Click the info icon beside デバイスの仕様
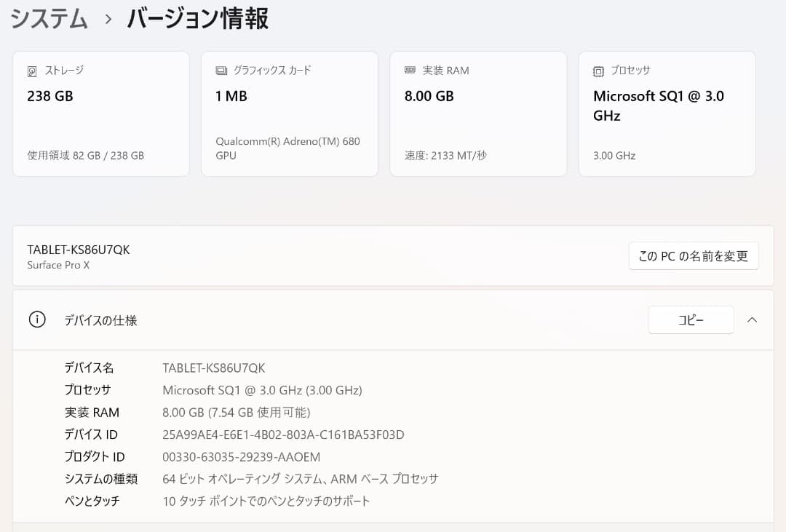 pyautogui.click(x=37, y=319)
